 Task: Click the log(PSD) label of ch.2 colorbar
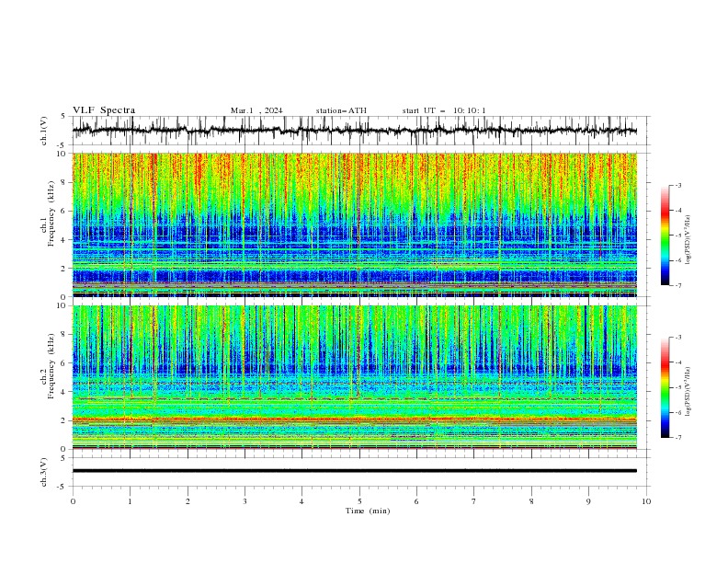688,391
